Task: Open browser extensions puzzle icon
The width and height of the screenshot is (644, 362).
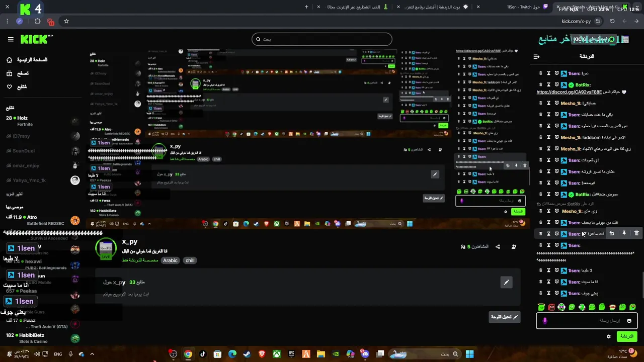Action: 38,21
